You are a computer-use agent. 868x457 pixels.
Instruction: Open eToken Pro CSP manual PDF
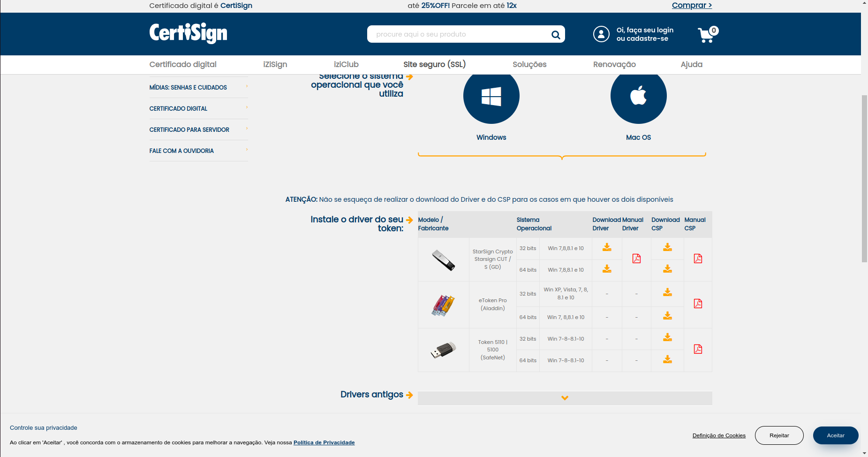click(698, 304)
